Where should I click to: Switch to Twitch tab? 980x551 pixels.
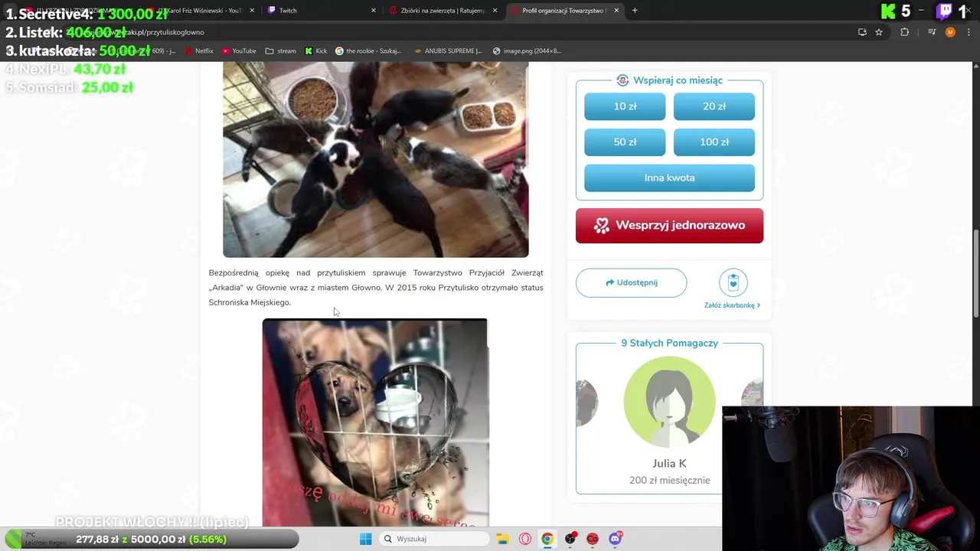tap(320, 10)
